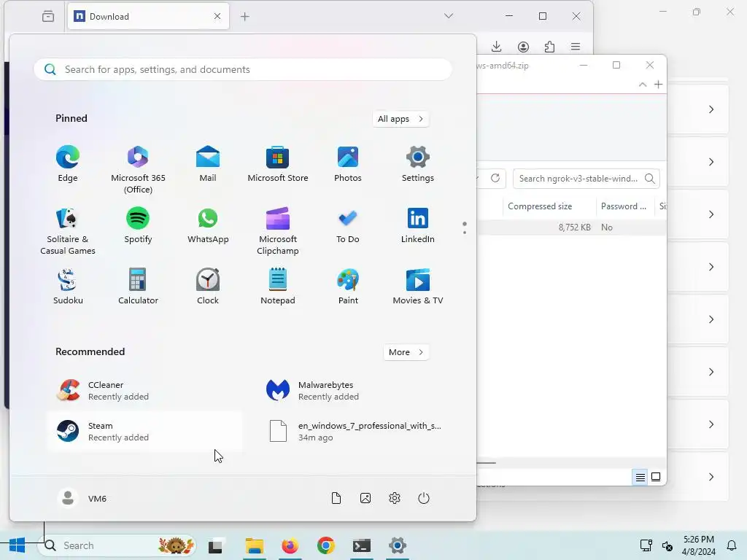Add new tab in File Explorer window

[659, 85]
